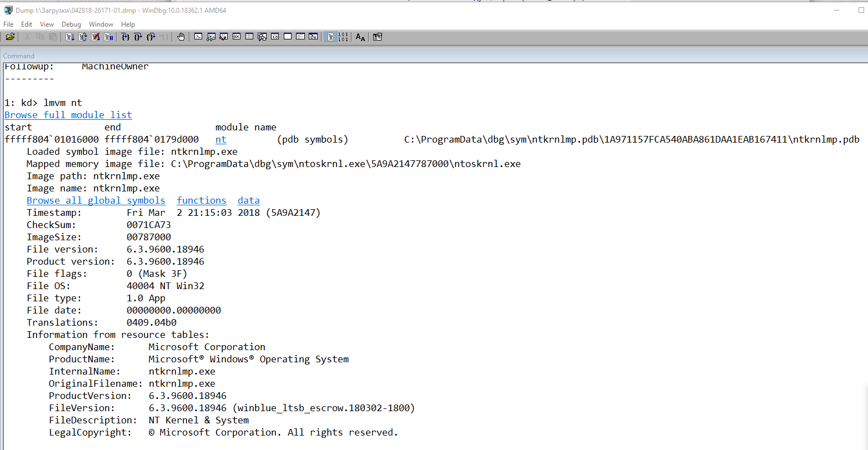The height and width of the screenshot is (450, 868).
Task: Open the Debug menu
Action: point(71,24)
